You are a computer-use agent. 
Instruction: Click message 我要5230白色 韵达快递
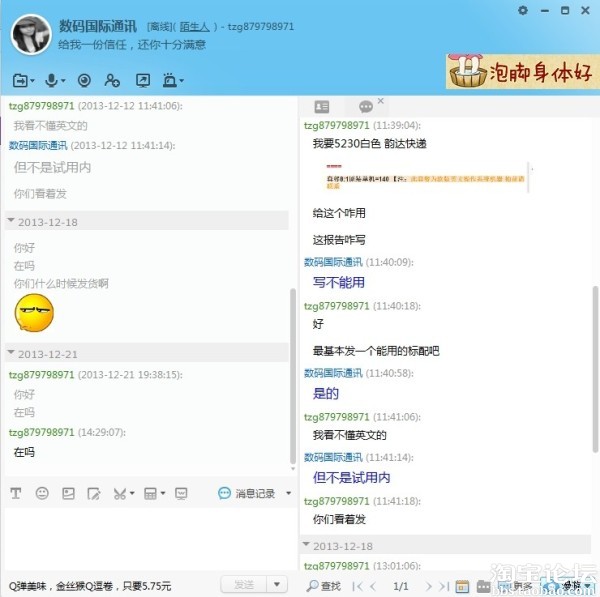pyautogui.click(x=370, y=144)
